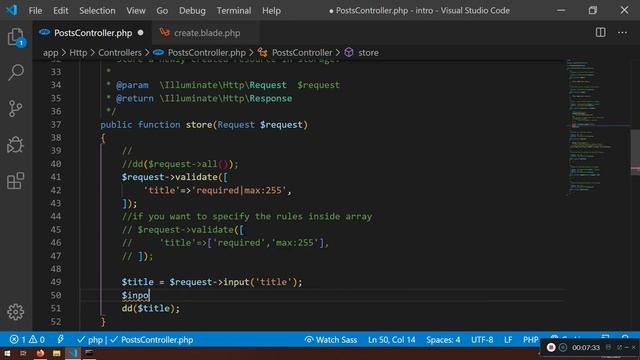The height and width of the screenshot is (360, 640).
Task: Click the 'required|max:255' string
Action: [x=239, y=190]
